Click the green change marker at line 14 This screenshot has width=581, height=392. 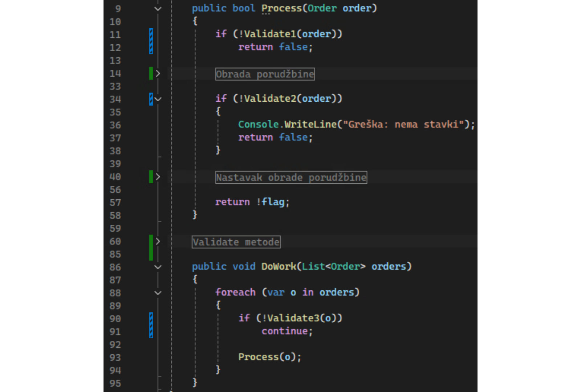(x=151, y=73)
